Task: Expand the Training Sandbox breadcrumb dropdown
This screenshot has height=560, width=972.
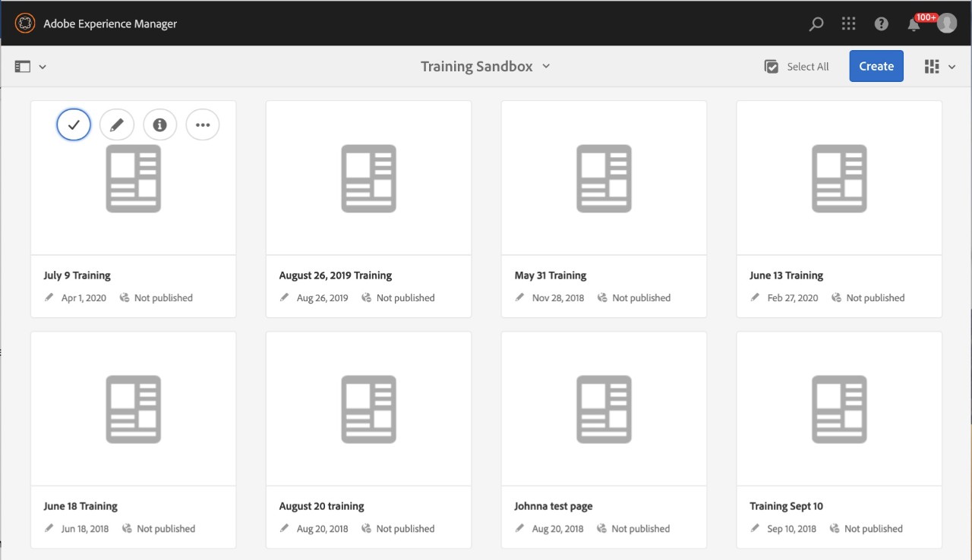Action: [485, 67]
